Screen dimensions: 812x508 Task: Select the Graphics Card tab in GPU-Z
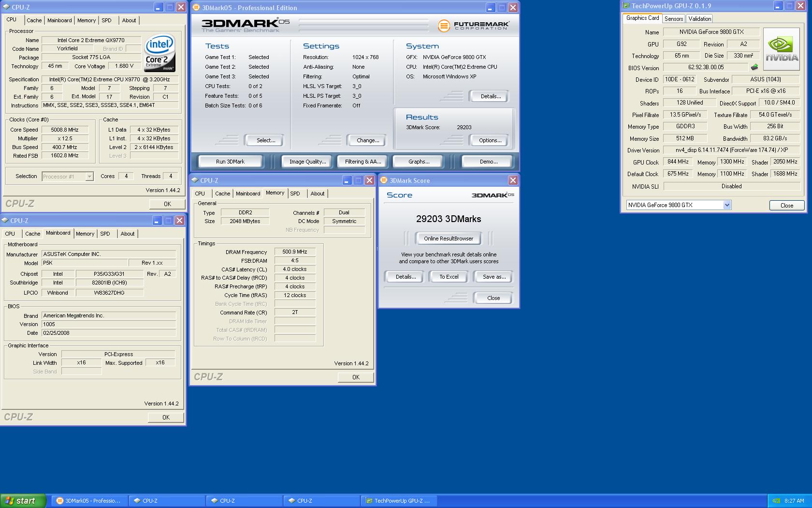coord(642,18)
